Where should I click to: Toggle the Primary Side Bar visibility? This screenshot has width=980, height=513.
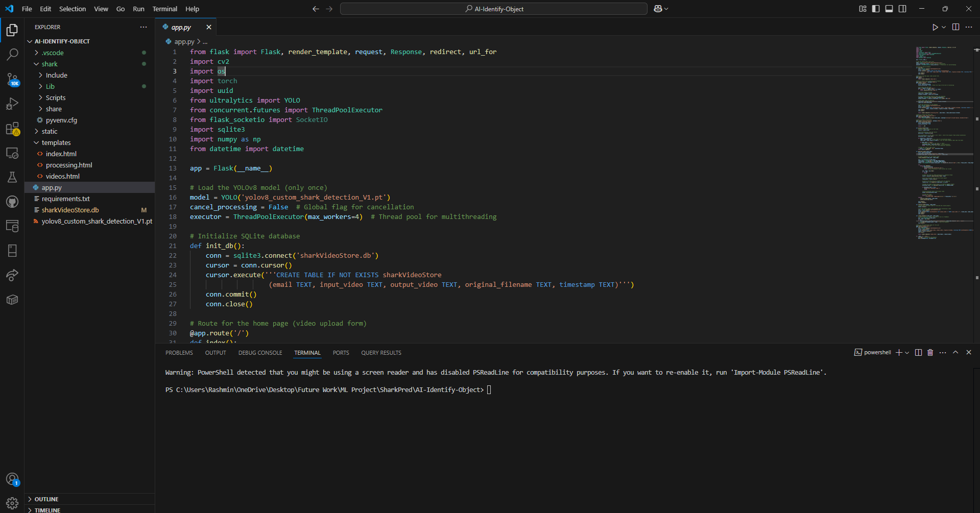(876, 9)
